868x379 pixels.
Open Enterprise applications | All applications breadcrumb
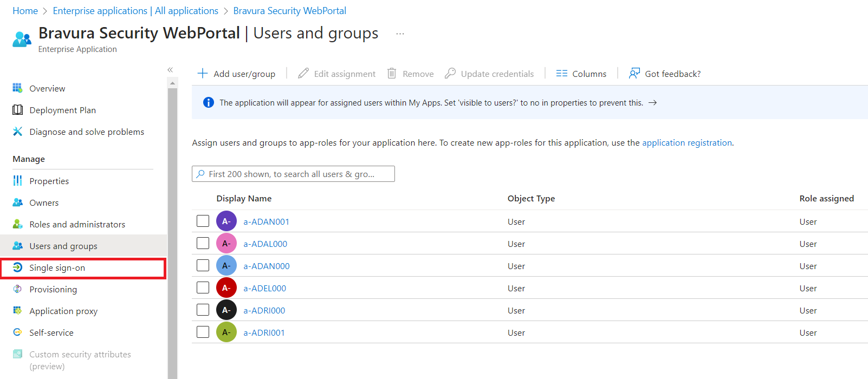click(135, 11)
